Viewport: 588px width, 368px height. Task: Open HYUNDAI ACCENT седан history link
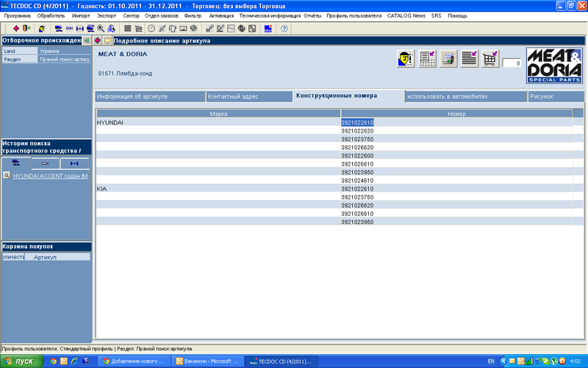click(50, 176)
